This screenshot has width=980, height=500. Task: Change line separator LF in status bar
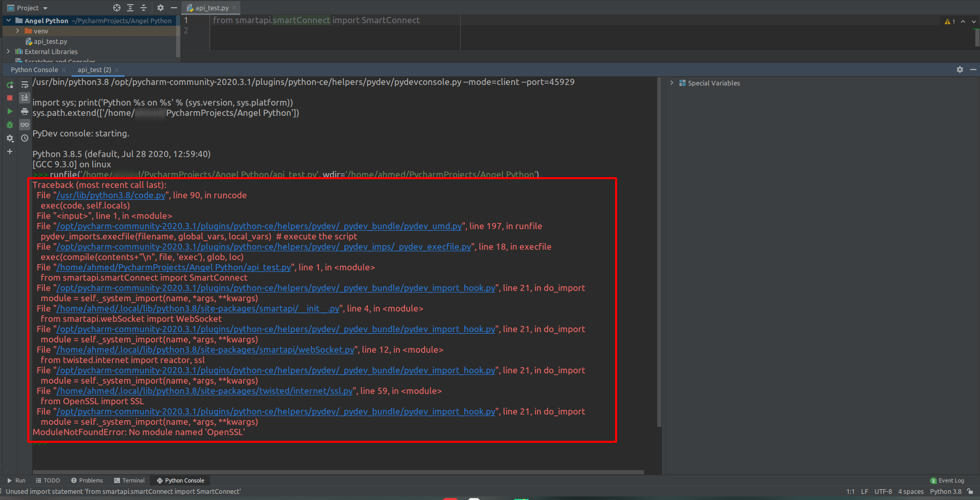point(865,491)
